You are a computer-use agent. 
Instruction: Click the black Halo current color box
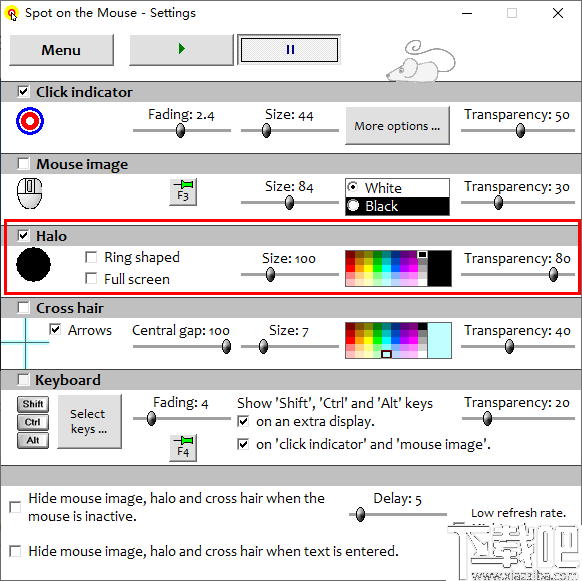pos(439,268)
